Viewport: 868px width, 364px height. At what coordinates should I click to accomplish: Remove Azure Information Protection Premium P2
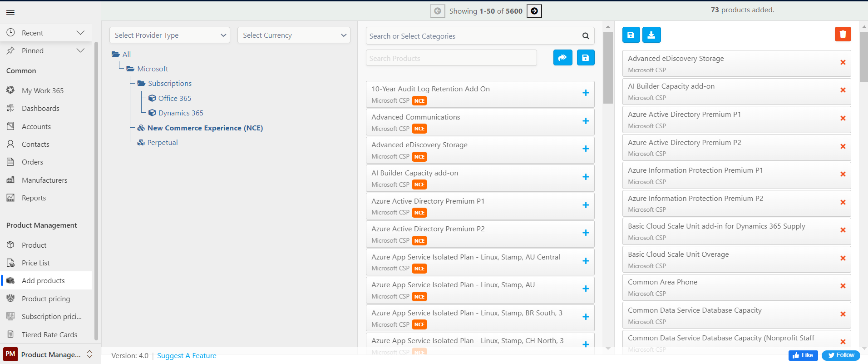(x=843, y=202)
